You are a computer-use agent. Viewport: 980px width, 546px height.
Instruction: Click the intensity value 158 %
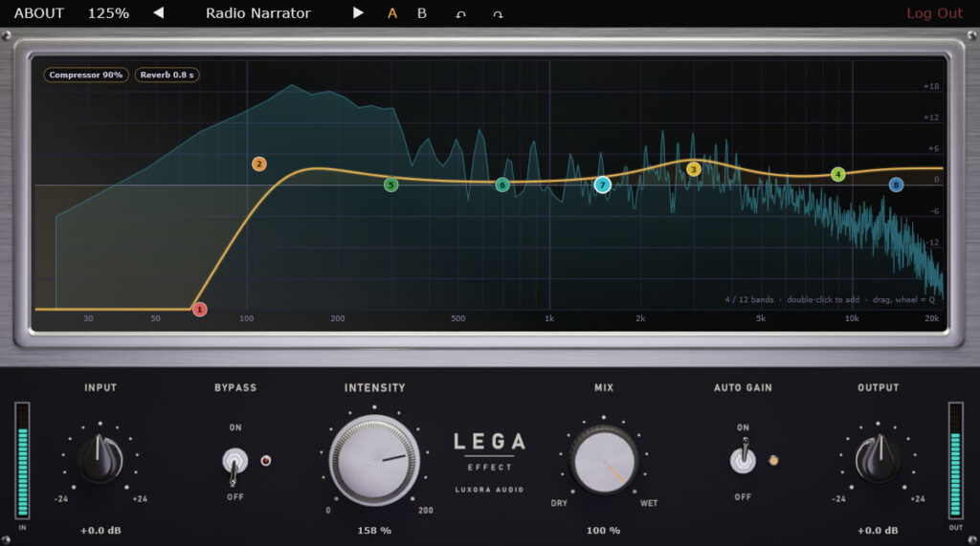point(374,531)
